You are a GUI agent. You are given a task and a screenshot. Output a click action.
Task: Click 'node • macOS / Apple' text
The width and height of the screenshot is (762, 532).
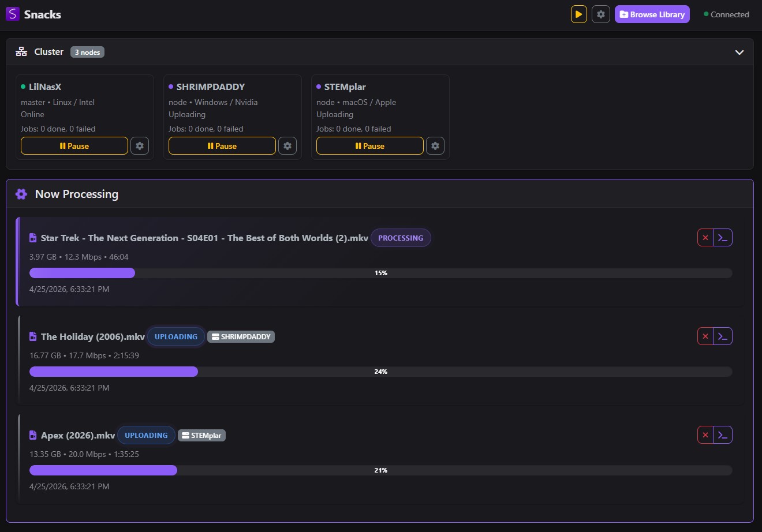coord(356,102)
